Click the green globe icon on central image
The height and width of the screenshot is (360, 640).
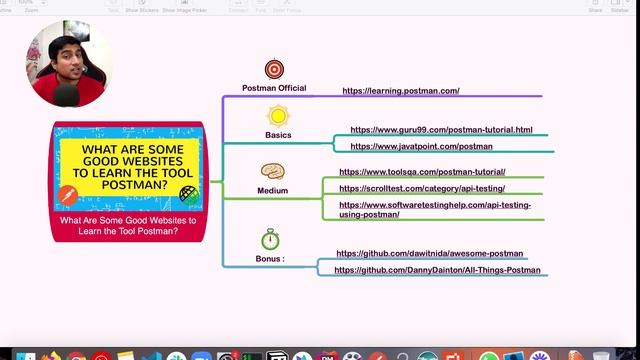[x=189, y=195]
